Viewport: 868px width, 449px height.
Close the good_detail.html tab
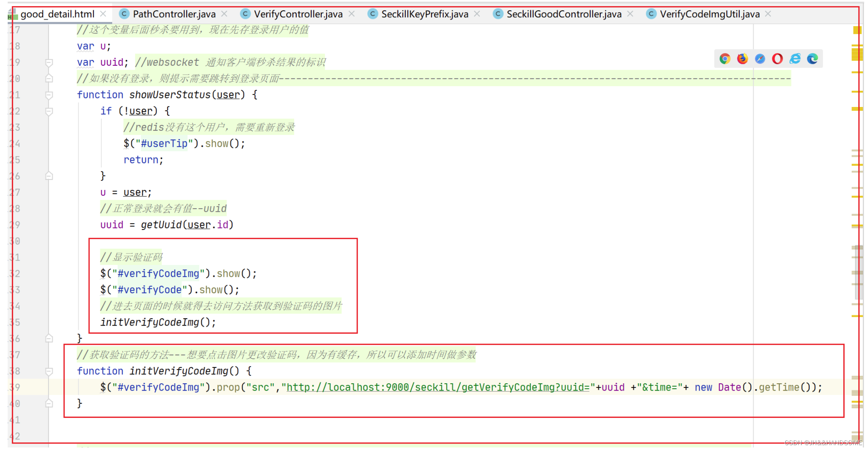coord(103,14)
